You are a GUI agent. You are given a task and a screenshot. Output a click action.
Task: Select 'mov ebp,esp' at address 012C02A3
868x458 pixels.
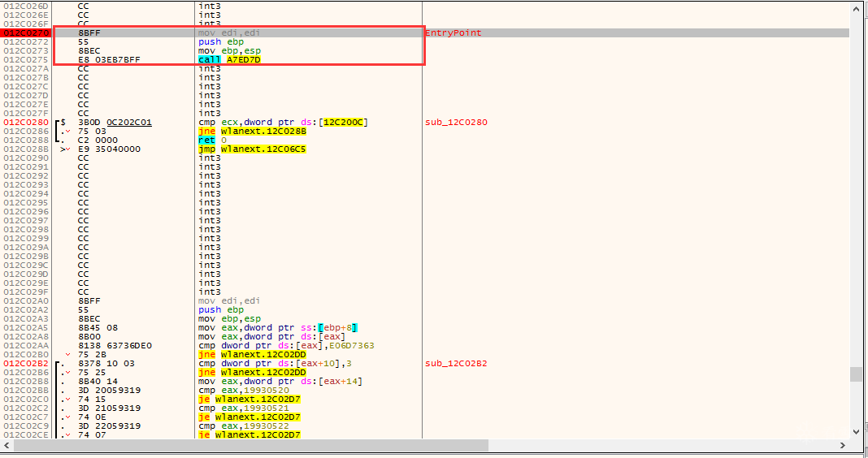point(229,318)
